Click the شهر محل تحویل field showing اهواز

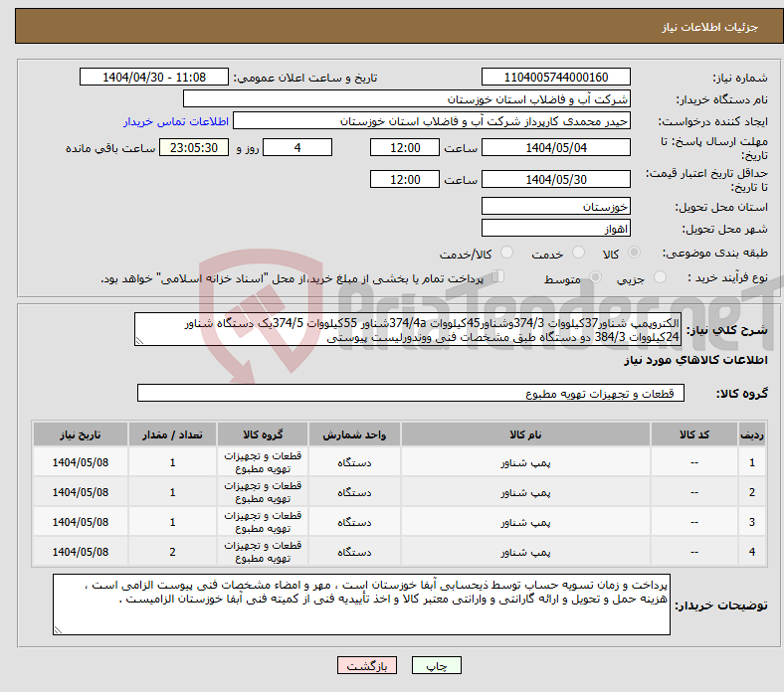pyautogui.click(x=555, y=229)
